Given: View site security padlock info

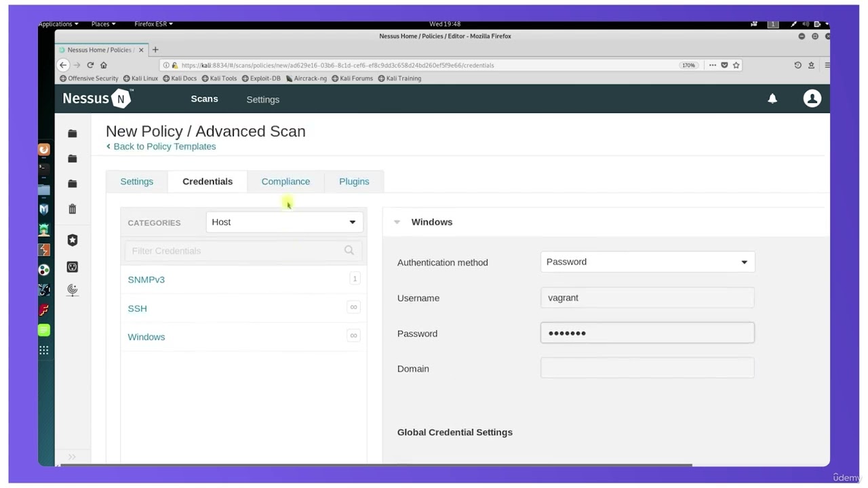Looking at the screenshot, I should [x=174, y=65].
